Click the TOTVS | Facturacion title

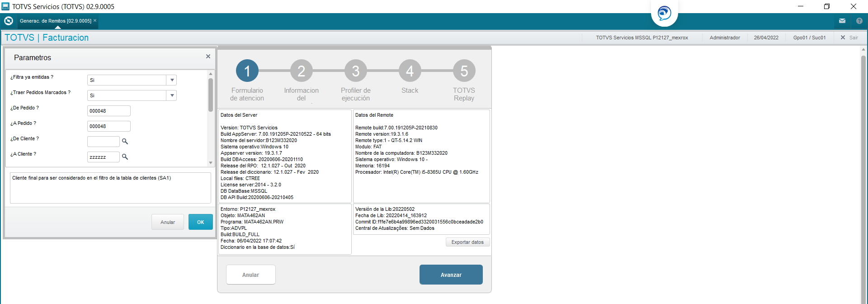47,38
